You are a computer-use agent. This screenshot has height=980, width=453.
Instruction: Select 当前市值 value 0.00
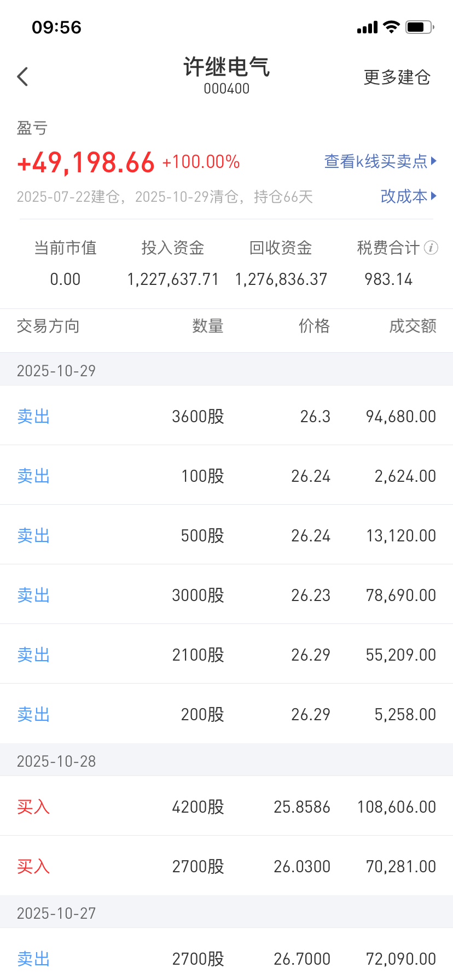click(x=65, y=279)
